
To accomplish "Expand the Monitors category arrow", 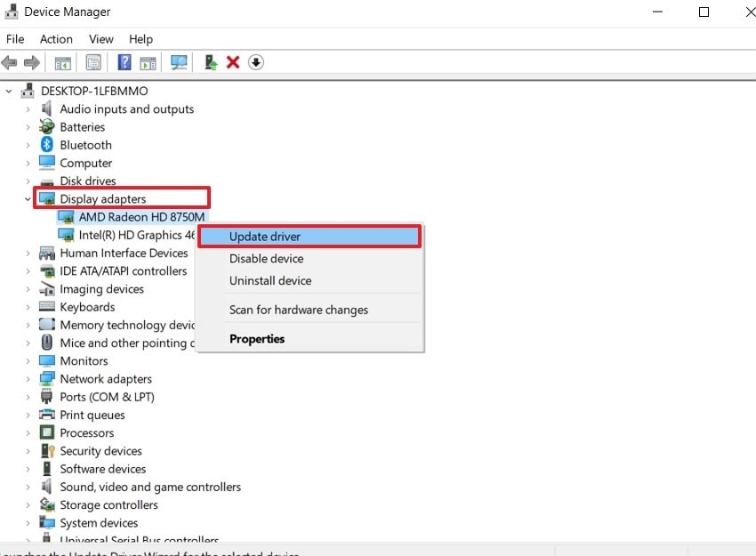I will [x=28, y=360].
